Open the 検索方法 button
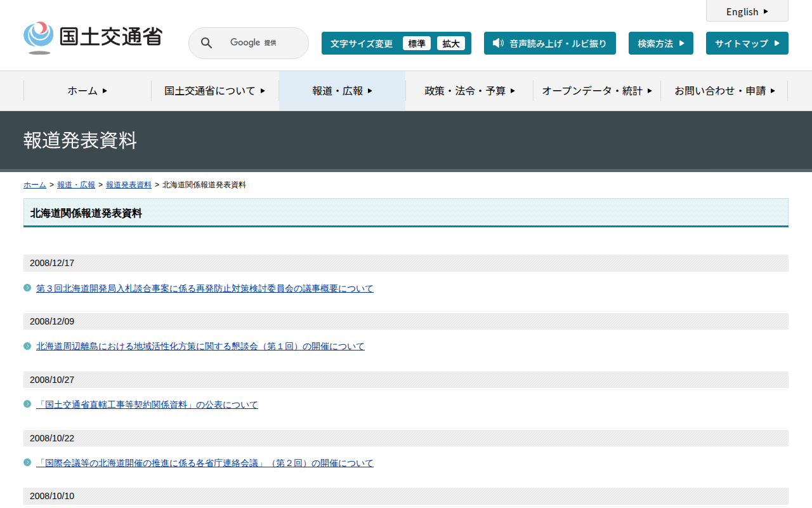Screen dimensions: 812x508 [660, 43]
